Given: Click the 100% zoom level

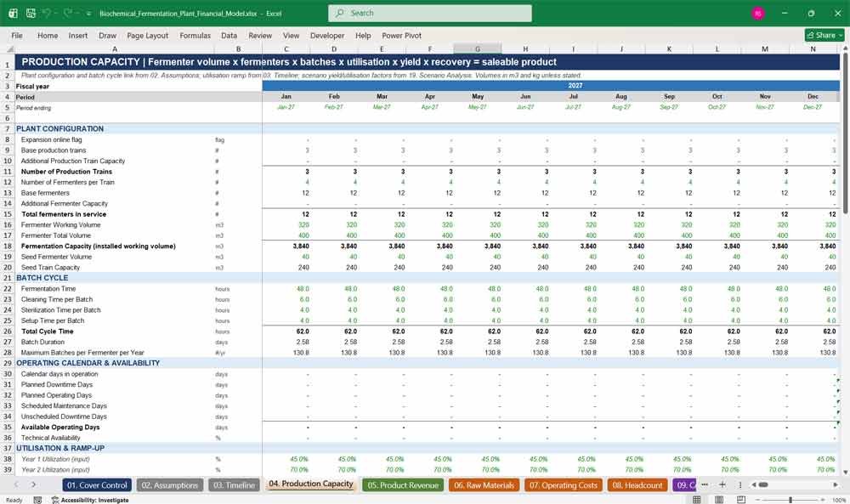Looking at the screenshot, I should 839,500.
